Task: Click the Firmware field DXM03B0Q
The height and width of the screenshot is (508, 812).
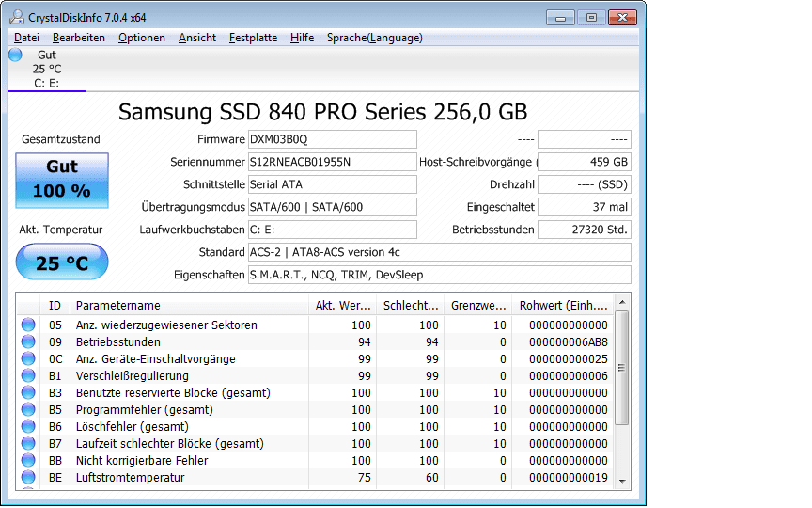Action: tap(333, 139)
